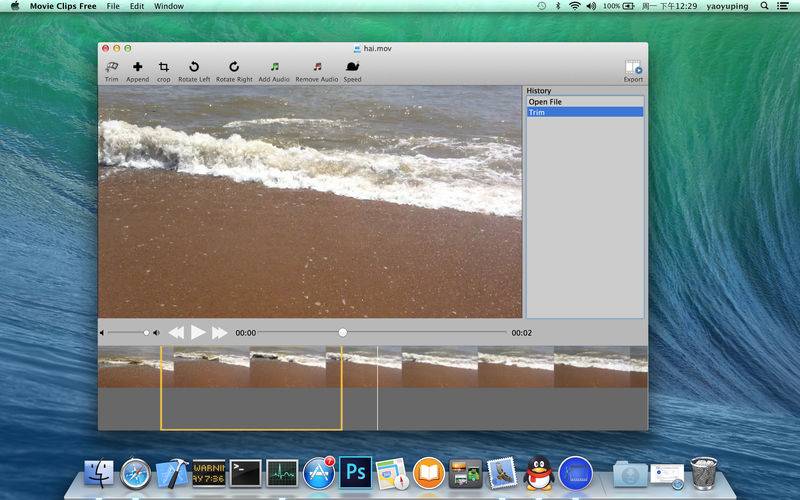This screenshot has height=500, width=800.
Task: Open Photoshop from the Dock
Action: pos(356,472)
